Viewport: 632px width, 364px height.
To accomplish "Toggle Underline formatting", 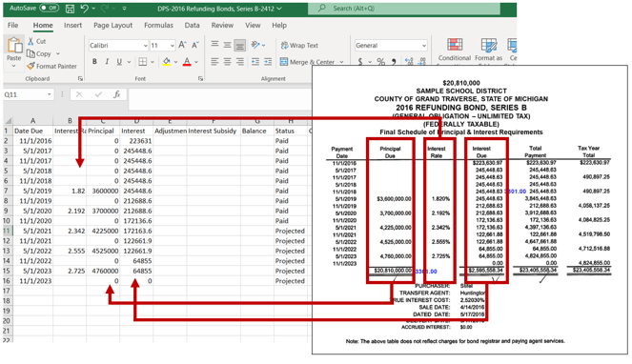I will (x=119, y=62).
